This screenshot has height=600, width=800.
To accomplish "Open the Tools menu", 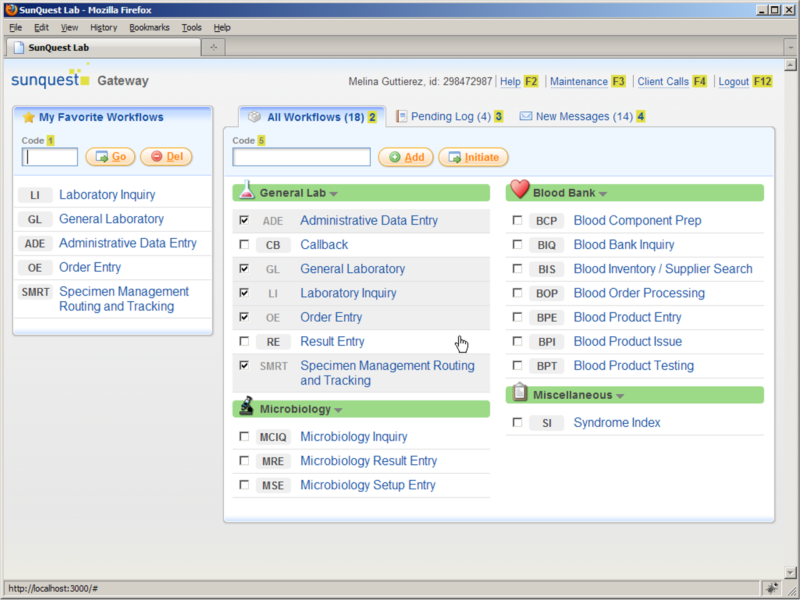I will (191, 28).
